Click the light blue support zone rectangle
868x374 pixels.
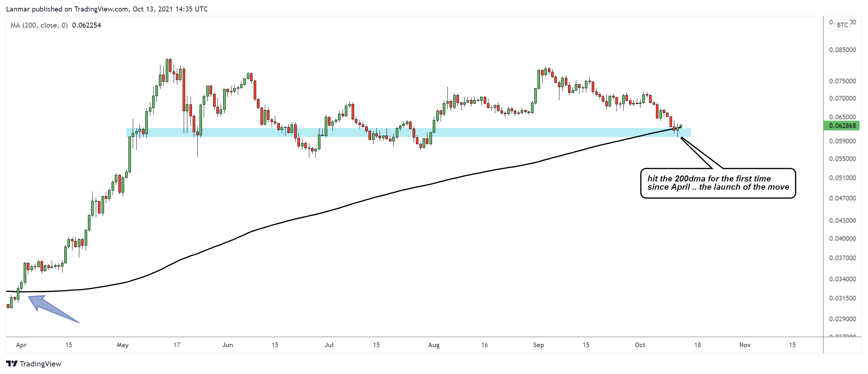coord(408,132)
